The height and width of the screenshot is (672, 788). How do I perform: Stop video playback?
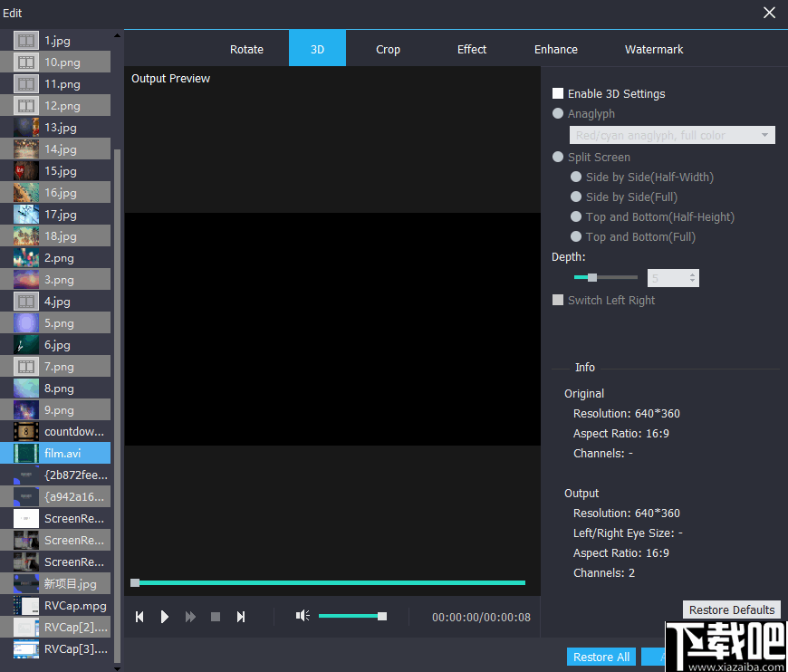point(216,616)
